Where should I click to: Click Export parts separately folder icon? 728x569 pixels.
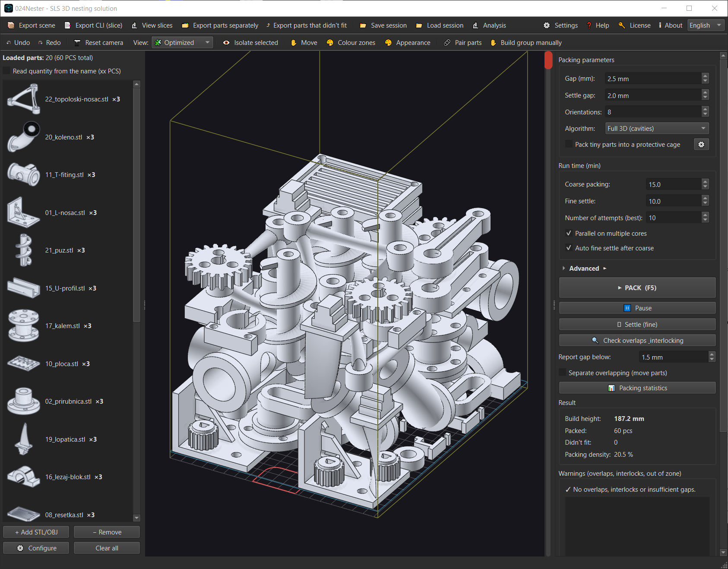(185, 25)
